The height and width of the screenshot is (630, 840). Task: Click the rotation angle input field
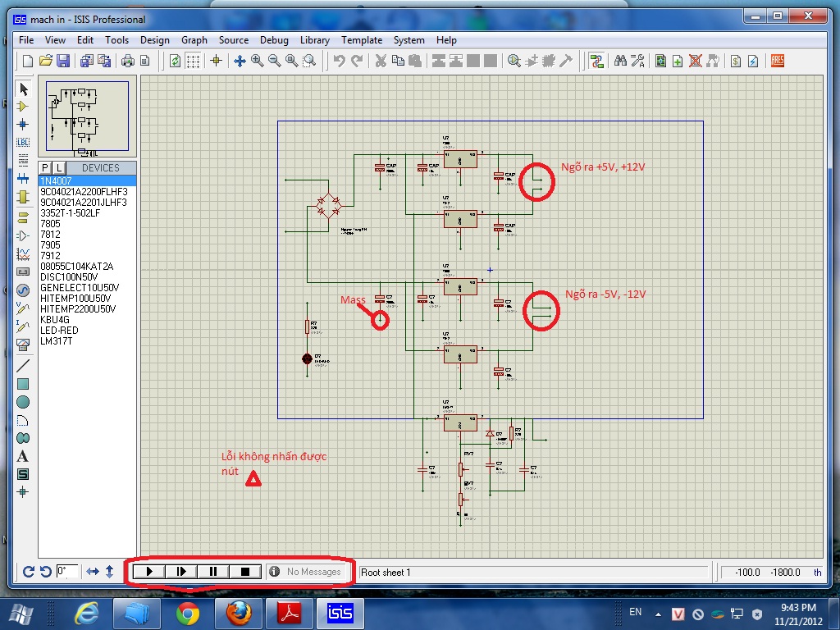tap(68, 571)
